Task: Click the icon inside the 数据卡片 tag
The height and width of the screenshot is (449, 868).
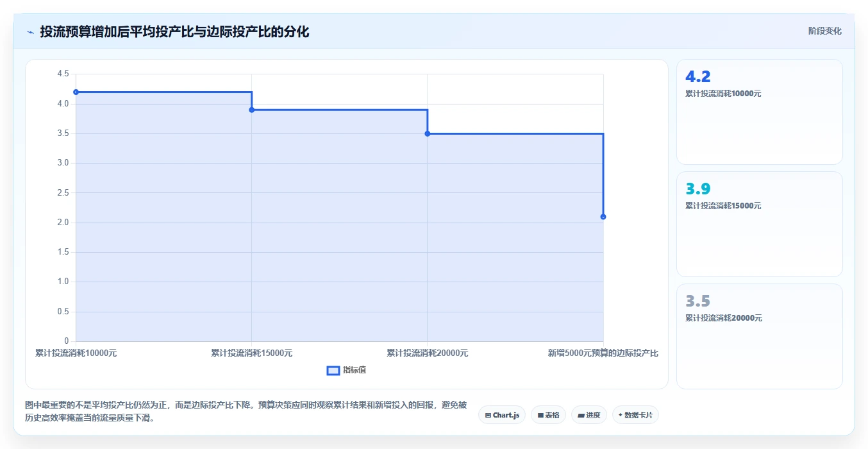Action: (621, 415)
